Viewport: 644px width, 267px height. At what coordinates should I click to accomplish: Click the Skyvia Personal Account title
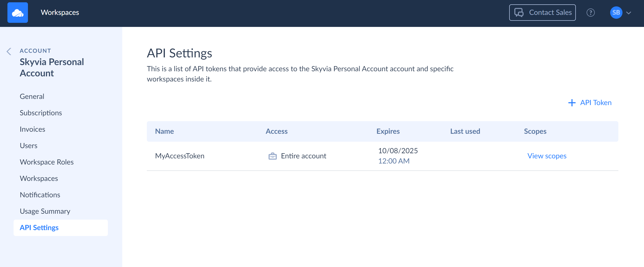tap(52, 67)
